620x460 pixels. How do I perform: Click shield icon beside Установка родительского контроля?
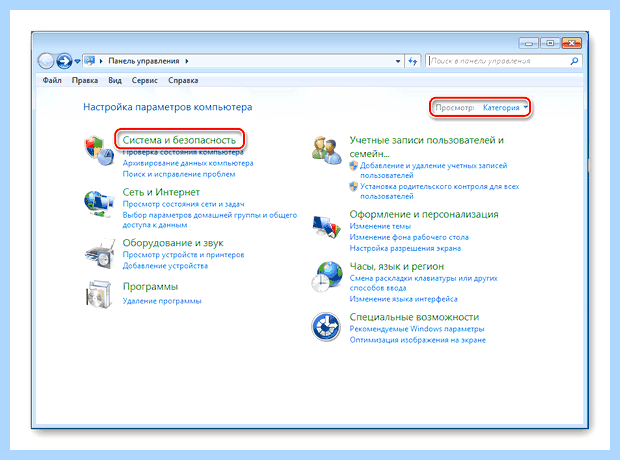353,186
